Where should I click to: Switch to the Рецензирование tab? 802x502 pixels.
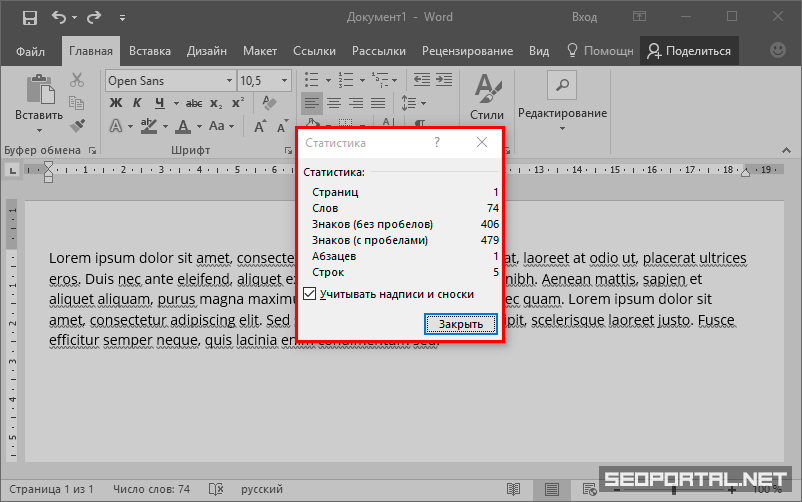point(467,51)
